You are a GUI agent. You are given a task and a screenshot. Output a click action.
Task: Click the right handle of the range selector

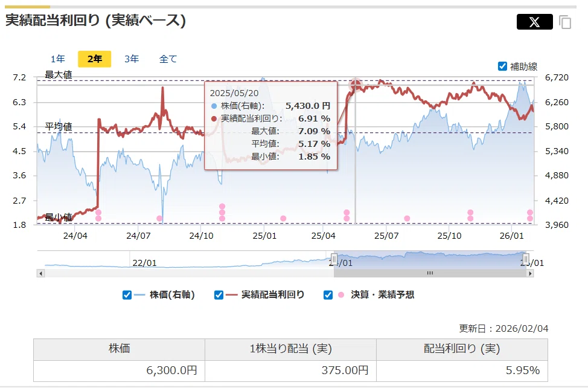coord(526,259)
